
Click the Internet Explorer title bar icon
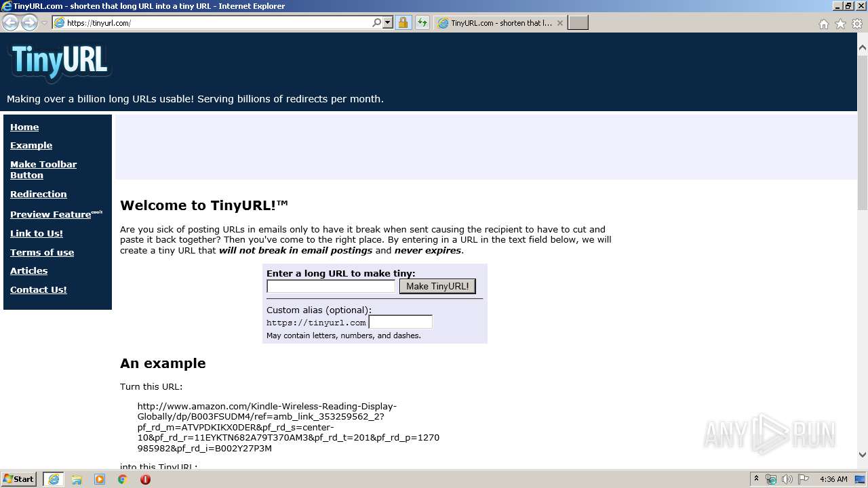click(7, 6)
